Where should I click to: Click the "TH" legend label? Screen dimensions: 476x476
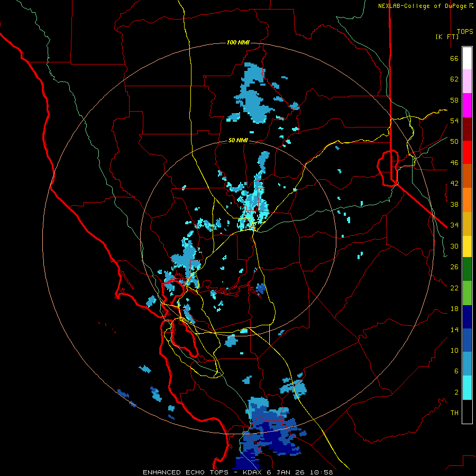[x=454, y=413]
